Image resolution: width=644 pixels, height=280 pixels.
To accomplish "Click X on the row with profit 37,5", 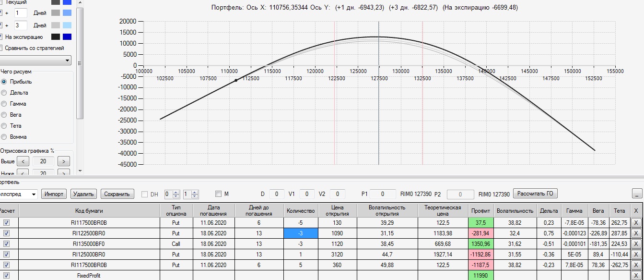I will coord(636,222).
